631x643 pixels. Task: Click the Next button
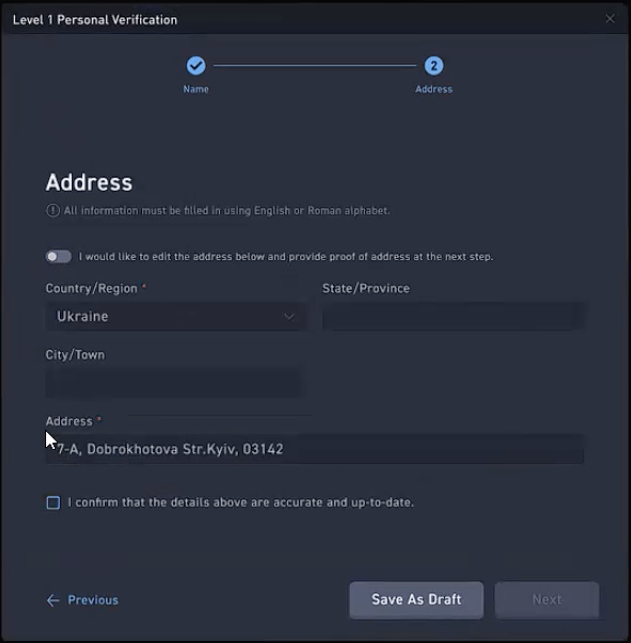547,600
